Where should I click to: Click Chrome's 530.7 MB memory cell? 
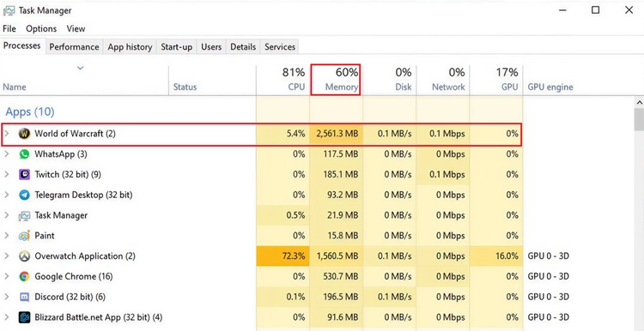tap(336, 276)
